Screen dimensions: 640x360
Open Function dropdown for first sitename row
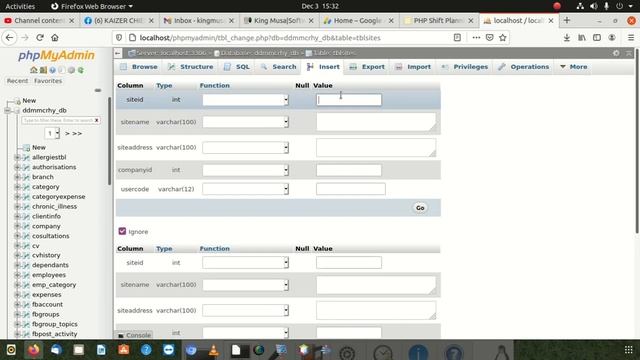click(245, 122)
